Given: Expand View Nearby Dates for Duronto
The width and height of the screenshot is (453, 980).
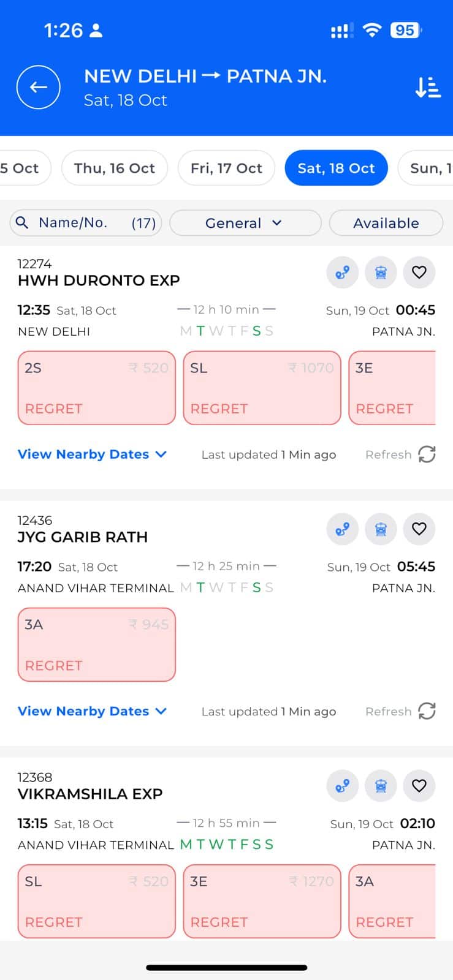Looking at the screenshot, I should tap(92, 454).
